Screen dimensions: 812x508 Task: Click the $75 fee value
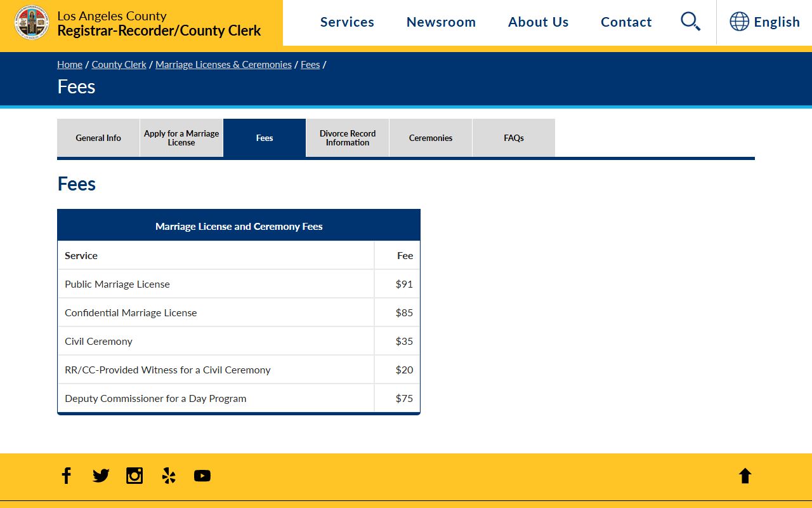[x=404, y=398]
